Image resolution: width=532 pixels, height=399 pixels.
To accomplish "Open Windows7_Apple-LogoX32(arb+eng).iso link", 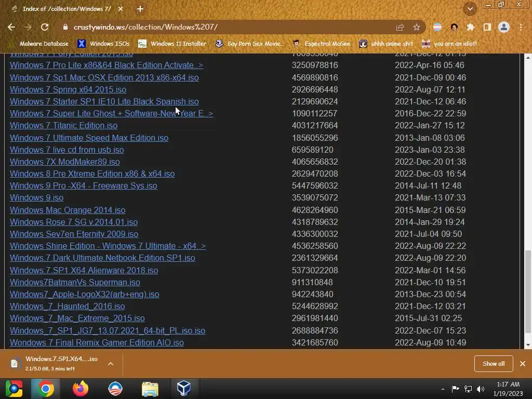I will 84,295.
